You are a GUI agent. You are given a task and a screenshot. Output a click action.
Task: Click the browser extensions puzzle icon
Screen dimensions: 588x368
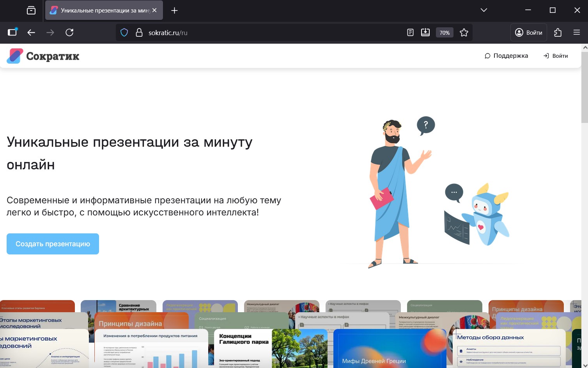coord(558,32)
